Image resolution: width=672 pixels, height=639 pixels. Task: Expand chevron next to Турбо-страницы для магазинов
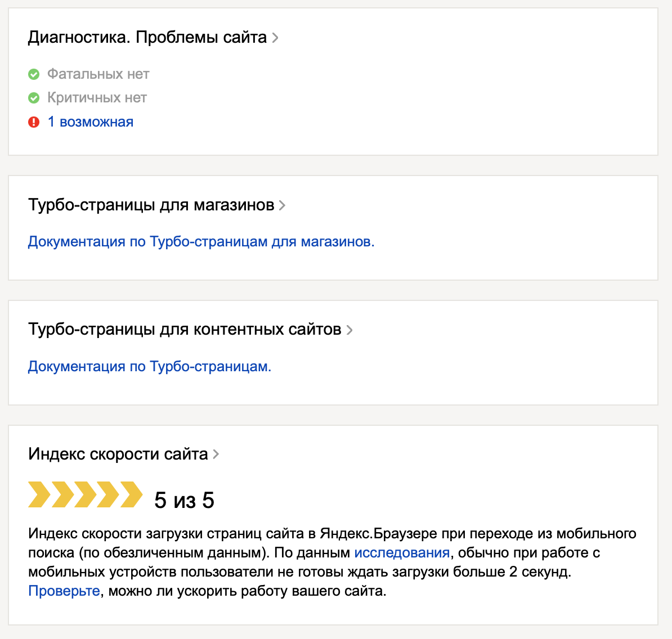click(x=282, y=205)
